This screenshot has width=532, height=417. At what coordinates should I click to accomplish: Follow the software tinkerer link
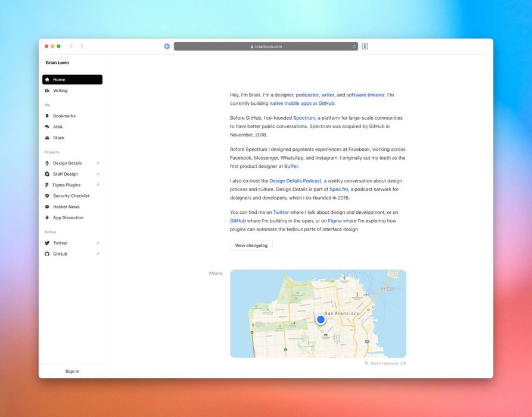[x=365, y=95]
